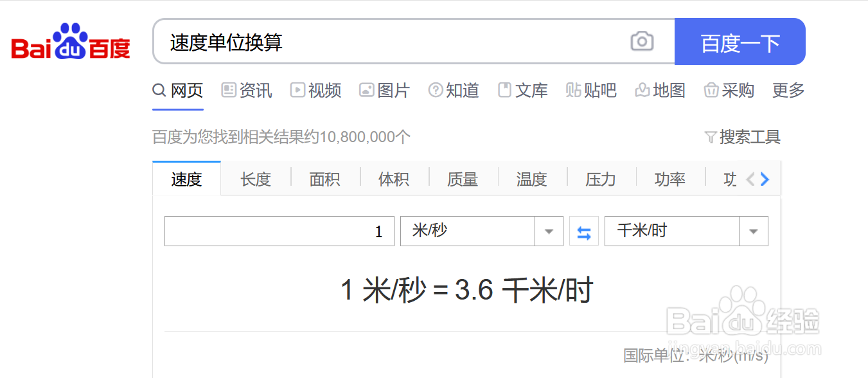Switch converter to 长度
Image resolution: width=868 pixels, height=378 pixels.
(x=256, y=179)
